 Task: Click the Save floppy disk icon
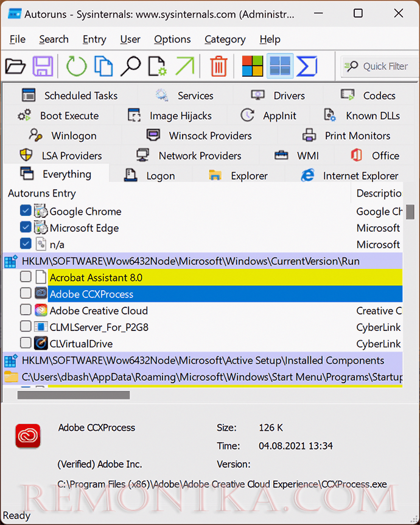coord(43,66)
